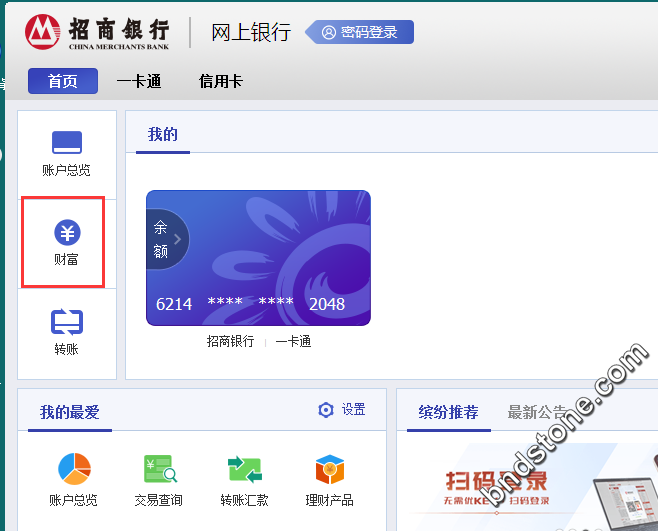
Task: Open the 信用卡 tab
Action: (221, 81)
